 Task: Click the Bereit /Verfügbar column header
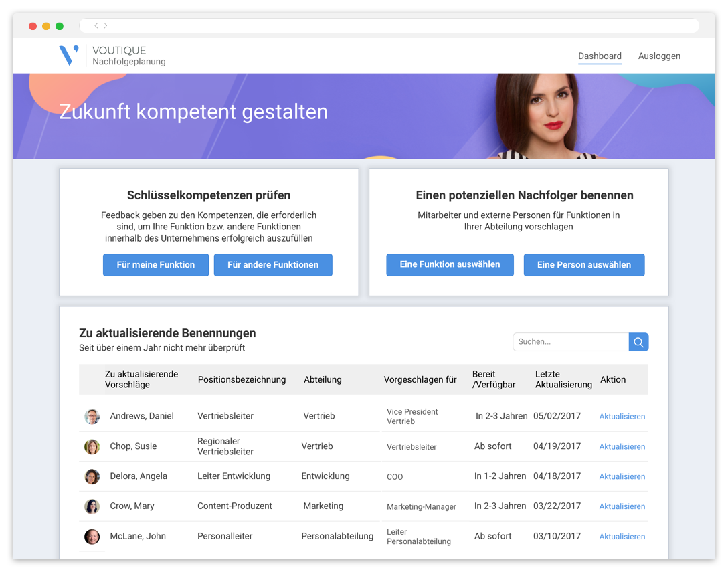point(494,380)
